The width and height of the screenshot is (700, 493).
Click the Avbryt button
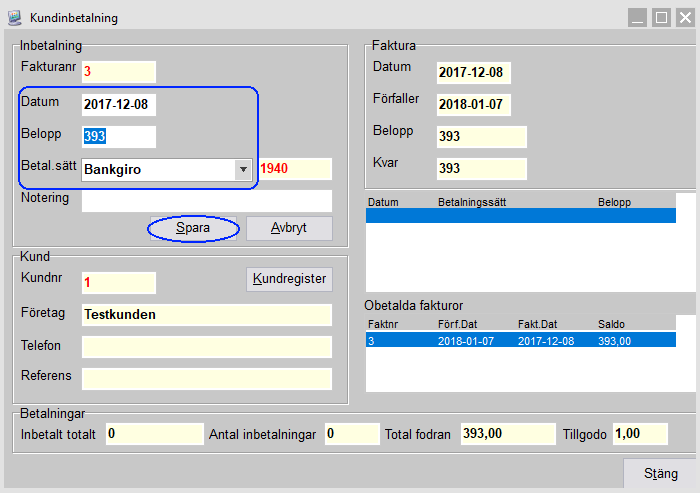[289, 228]
